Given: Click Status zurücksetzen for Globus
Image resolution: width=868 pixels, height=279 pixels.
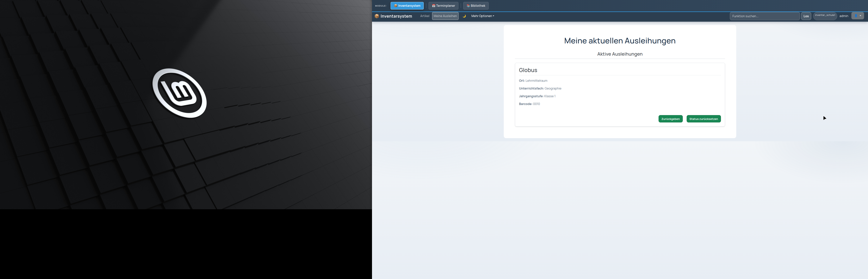Looking at the screenshot, I should (704, 119).
